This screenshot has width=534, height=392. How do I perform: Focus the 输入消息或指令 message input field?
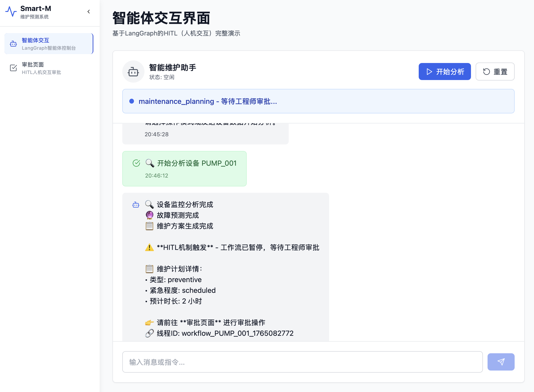click(x=303, y=362)
